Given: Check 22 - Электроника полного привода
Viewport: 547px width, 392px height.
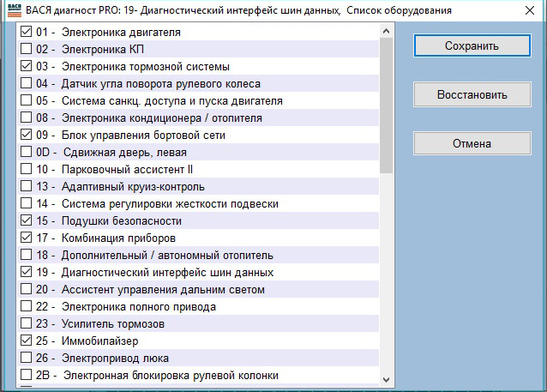Looking at the screenshot, I should (x=27, y=305).
